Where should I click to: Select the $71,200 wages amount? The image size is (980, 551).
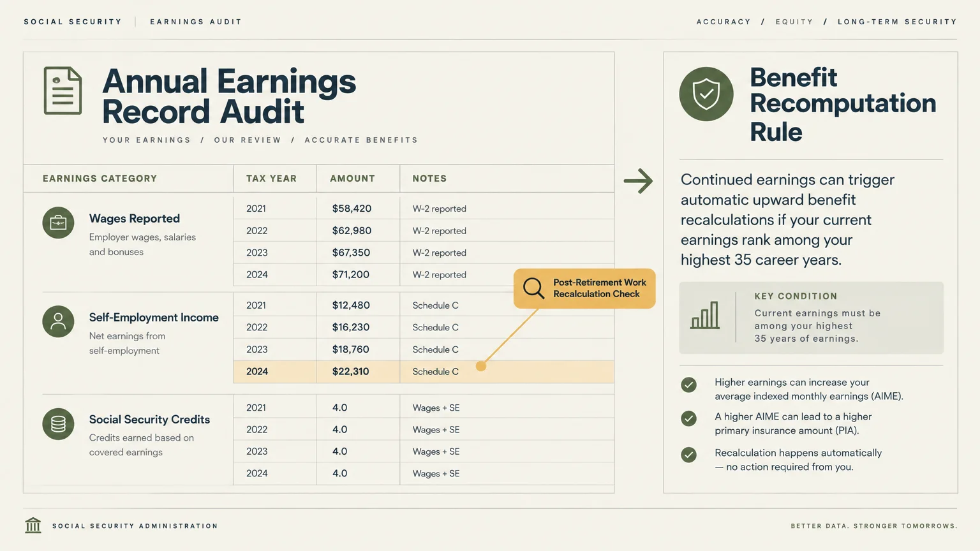tap(351, 275)
